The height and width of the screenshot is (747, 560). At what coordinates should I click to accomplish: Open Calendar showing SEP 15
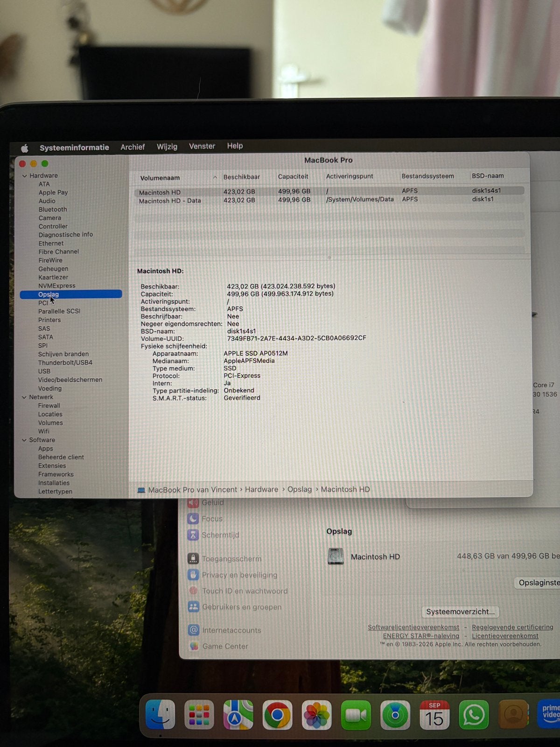(434, 715)
